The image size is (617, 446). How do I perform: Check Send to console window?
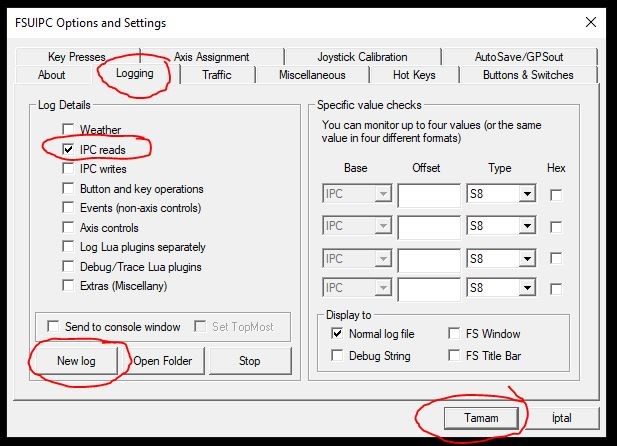(x=53, y=326)
